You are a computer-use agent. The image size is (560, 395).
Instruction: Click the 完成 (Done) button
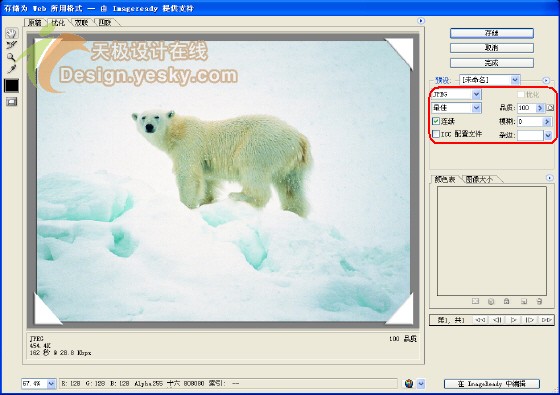click(x=492, y=63)
